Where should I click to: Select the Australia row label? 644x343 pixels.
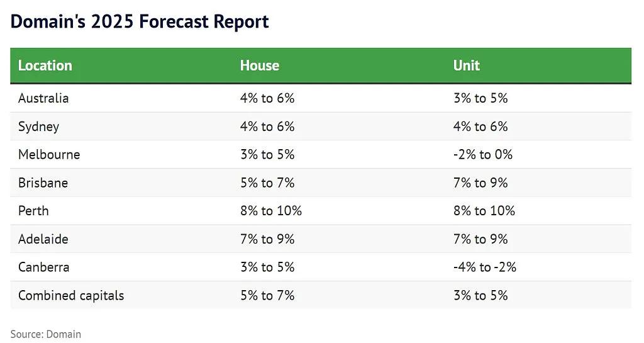[x=43, y=98]
